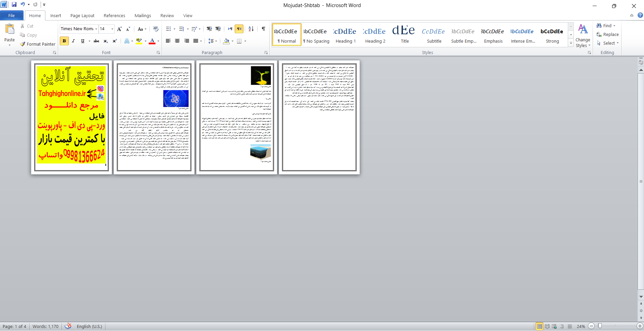The image size is (644, 331).
Task: Open Bullets list dropdown
Action: 174,29
